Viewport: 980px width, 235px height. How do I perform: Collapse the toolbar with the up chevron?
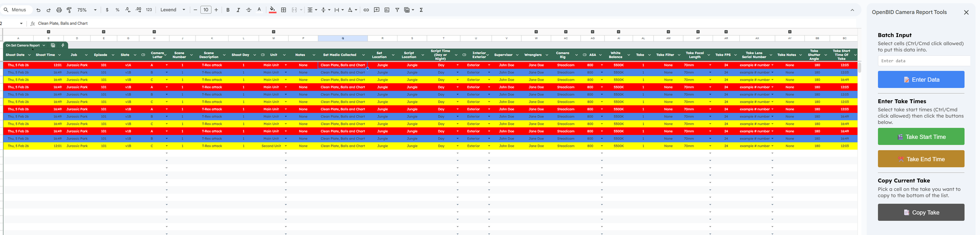pos(852,10)
